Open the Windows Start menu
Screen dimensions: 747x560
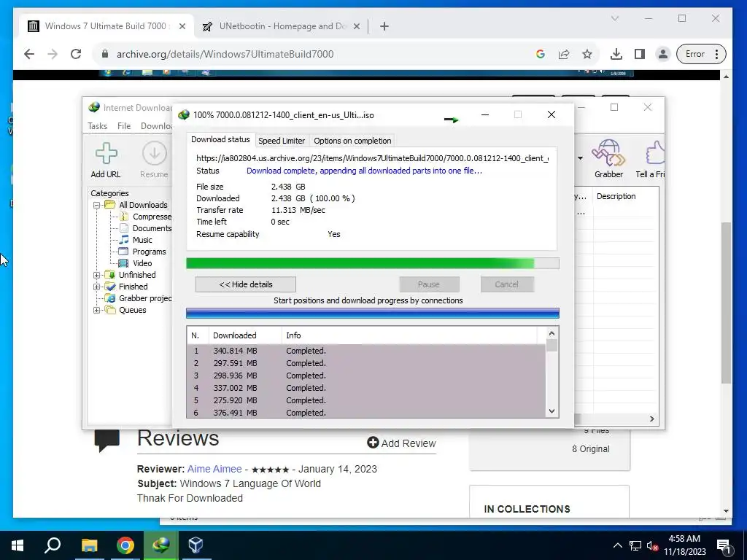[x=18, y=545]
